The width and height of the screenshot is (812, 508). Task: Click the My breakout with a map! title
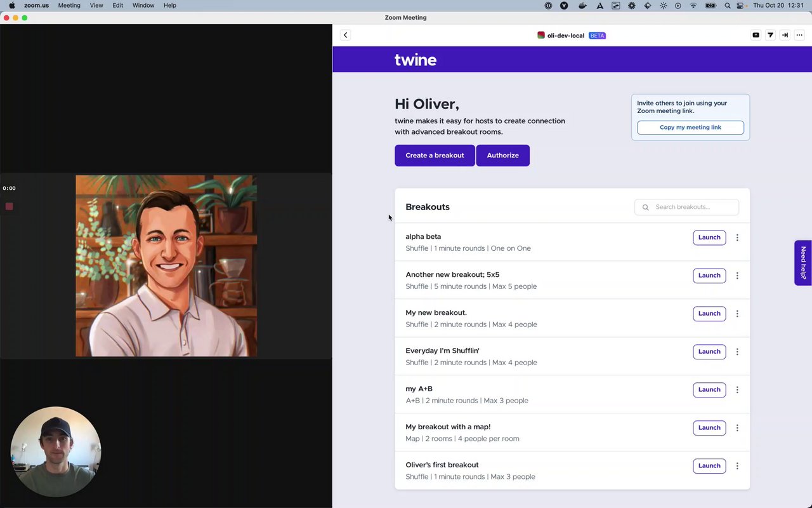pyautogui.click(x=448, y=427)
